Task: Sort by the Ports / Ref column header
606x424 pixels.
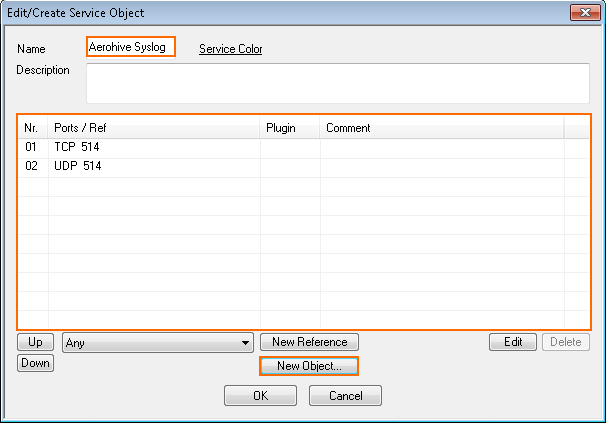Action: pyautogui.click(x=154, y=128)
